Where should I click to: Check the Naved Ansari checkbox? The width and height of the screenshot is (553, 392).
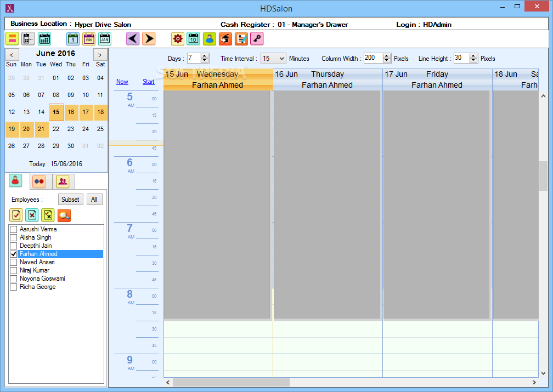[x=13, y=262]
